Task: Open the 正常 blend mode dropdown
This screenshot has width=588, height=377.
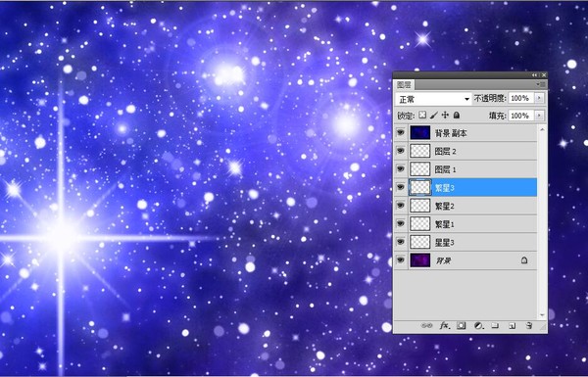Action: coord(433,99)
